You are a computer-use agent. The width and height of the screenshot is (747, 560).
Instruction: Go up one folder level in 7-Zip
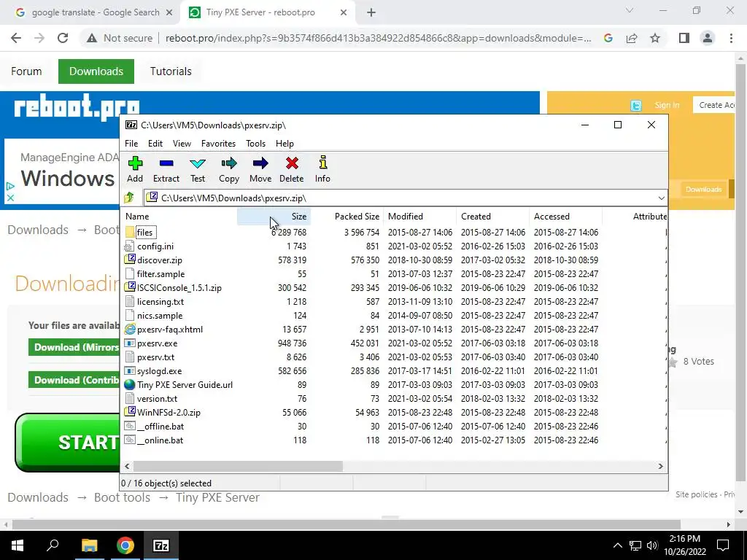[x=129, y=198]
